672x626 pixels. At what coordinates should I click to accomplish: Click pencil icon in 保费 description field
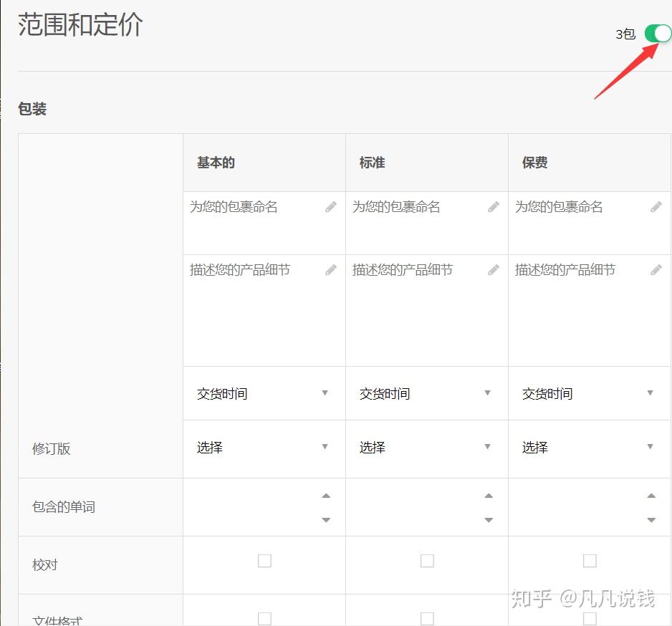[656, 270]
